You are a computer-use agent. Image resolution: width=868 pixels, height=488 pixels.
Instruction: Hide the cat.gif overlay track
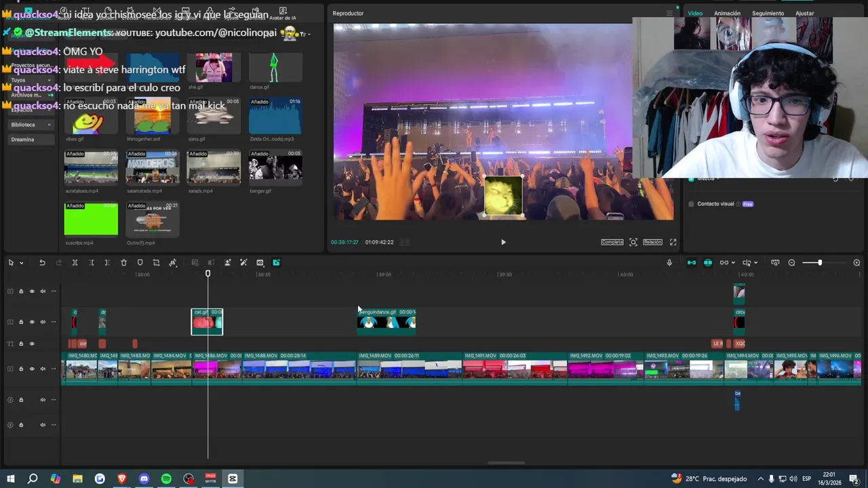coord(32,322)
